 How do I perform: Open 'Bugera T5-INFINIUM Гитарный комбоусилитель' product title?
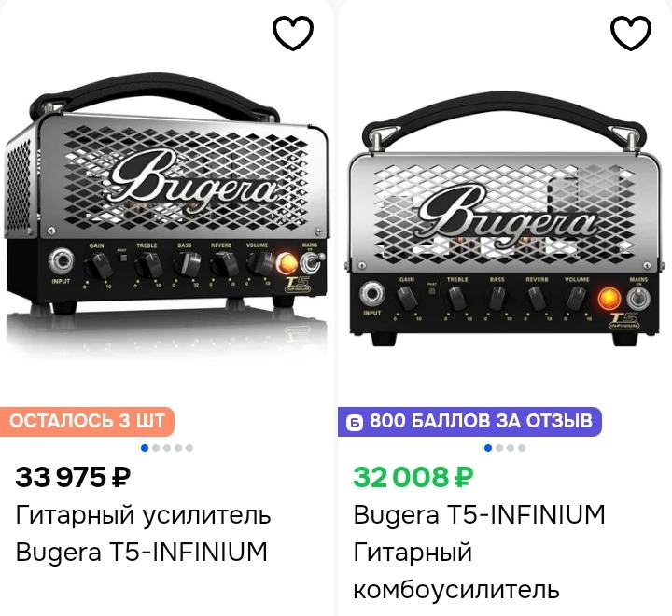479,553
